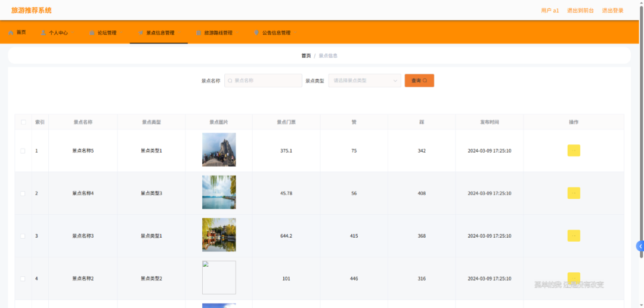This screenshot has width=644, height=308.
Task: Click the 用户 a1 label in header
Action: point(550,11)
